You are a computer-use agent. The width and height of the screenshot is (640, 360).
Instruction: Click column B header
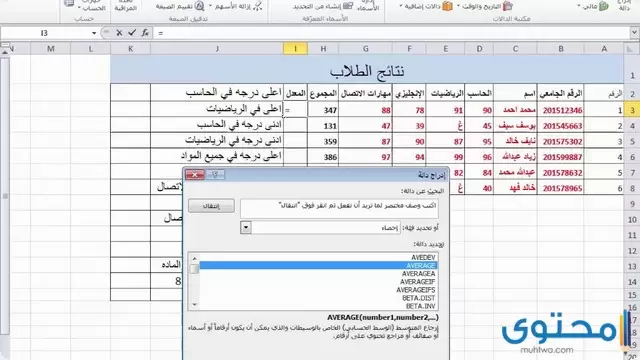pos(560,49)
